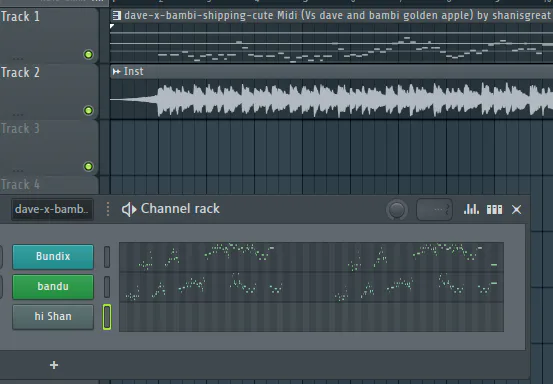Close the Channel rack window
Image resolution: width=553 pixels, height=384 pixels.
pyautogui.click(x=516, y=209)
